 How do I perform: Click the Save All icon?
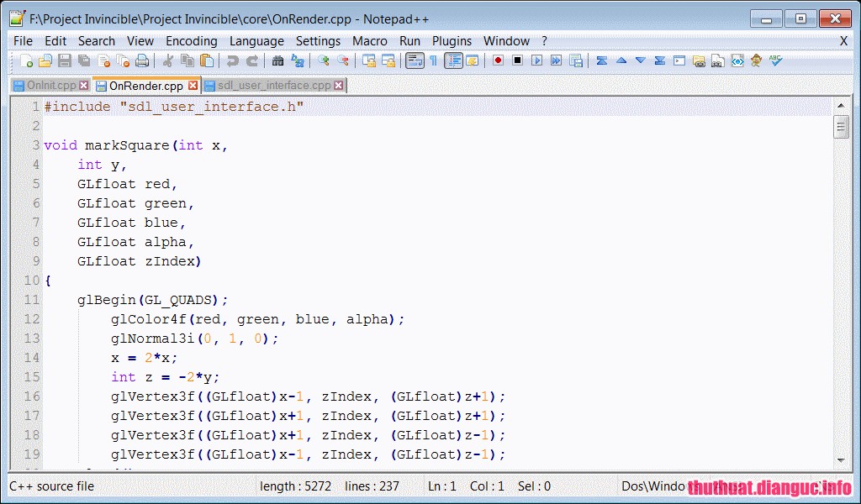click(x=84, y=60)
